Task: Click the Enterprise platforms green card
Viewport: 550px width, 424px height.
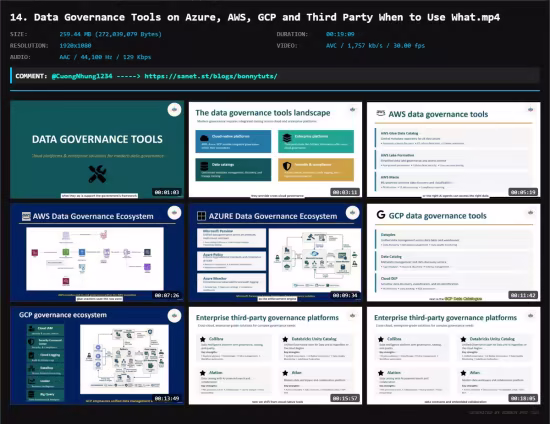Action: [x=316, y=141]
